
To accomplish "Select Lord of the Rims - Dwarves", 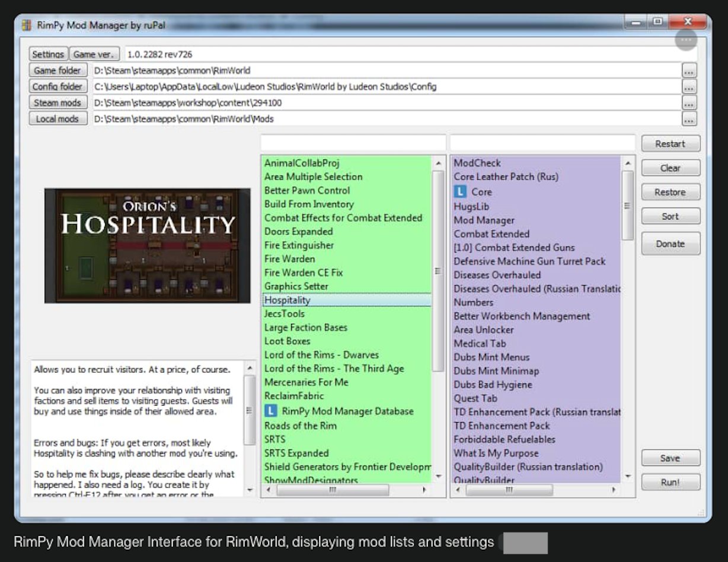I will 321,355.
